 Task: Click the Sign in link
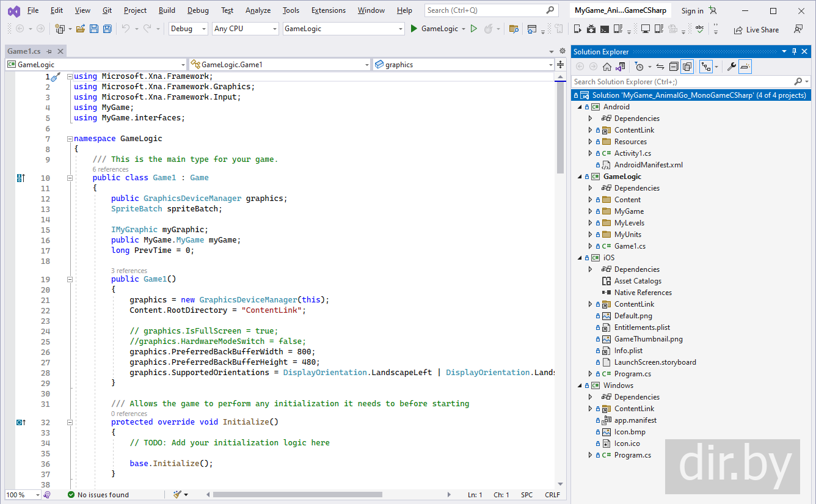pyautogui.click(x=692, y=11)
